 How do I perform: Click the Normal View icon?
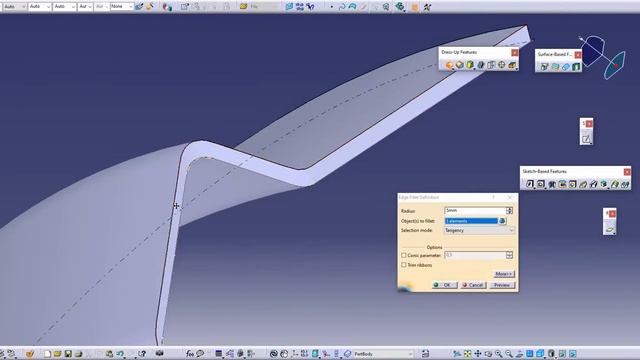pyautogui.click(x=519, y=353)
